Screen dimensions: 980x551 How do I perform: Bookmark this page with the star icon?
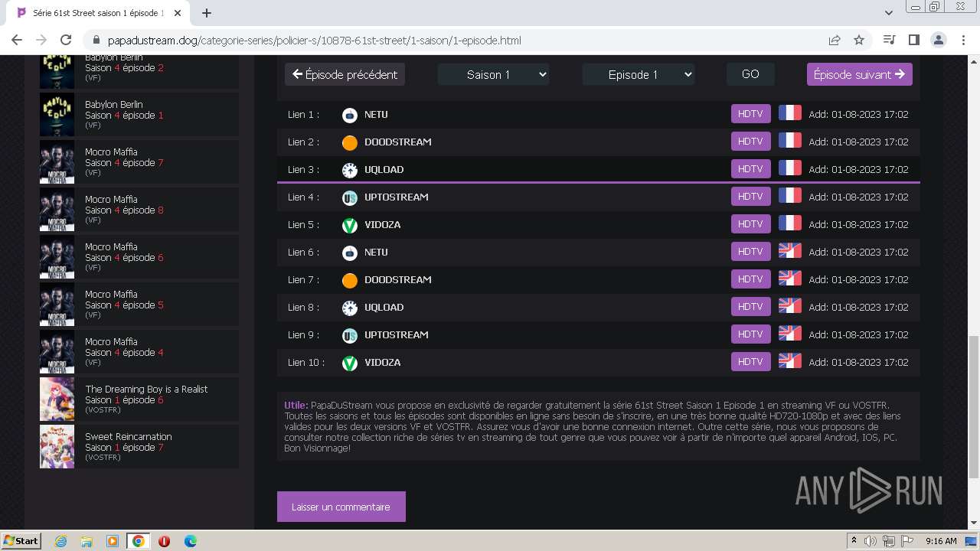(x=859, y=40)
